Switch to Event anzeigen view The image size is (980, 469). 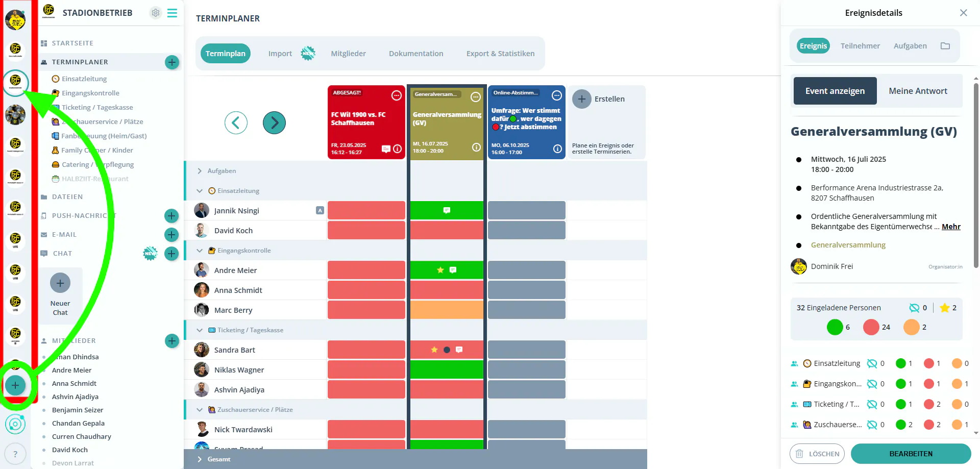click(x=835, y=91)
